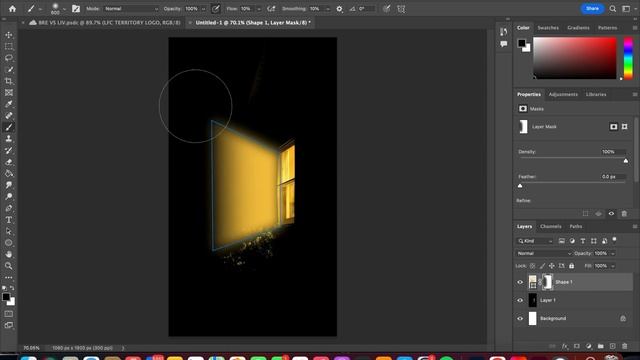Screen dimensions: 640x360
Task: Toggle lock transparent pixels
Action: pos(532,266)
